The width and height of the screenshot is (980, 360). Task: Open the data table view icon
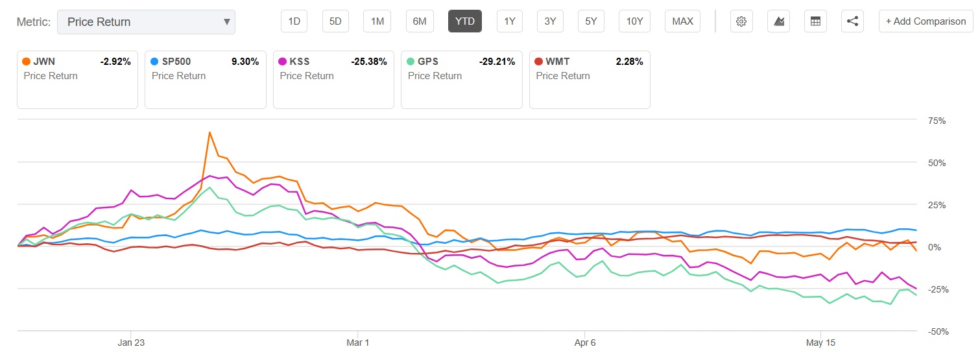tap(815, 21)
